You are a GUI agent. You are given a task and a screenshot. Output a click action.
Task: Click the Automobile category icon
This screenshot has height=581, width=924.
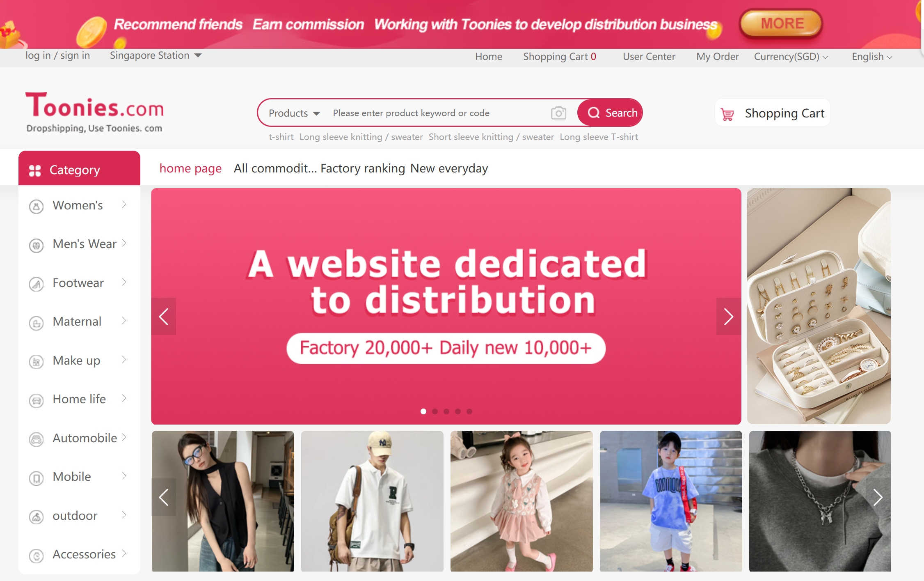[x=36, y=439]
